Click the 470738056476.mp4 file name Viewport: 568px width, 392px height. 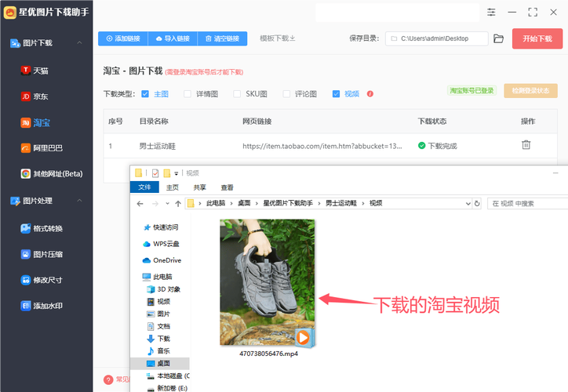tap(268, 354)
